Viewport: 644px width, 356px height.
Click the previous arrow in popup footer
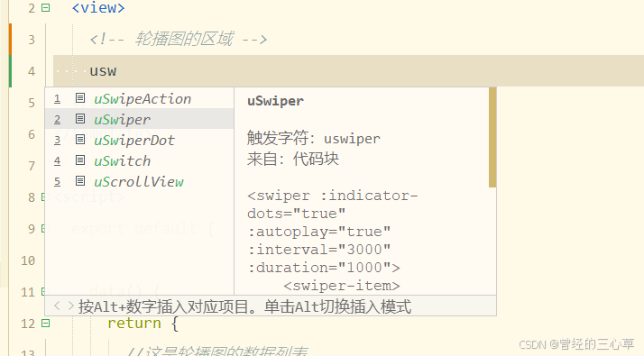[57, 306]
